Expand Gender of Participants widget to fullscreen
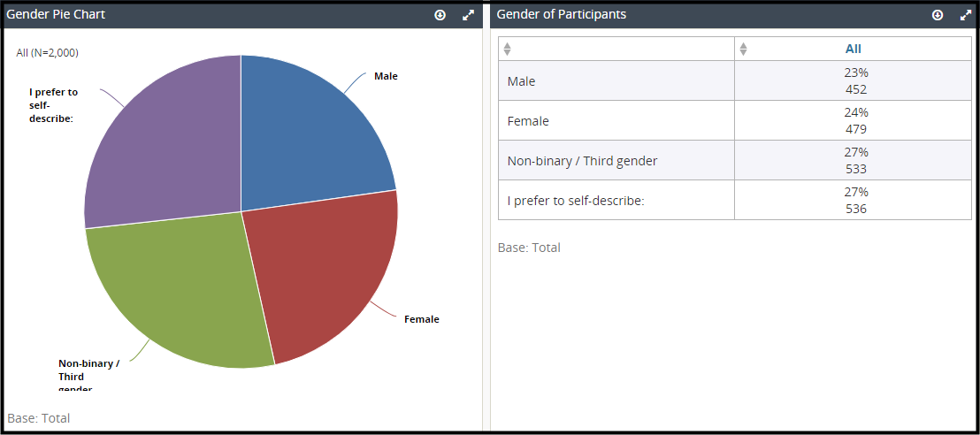Viewport: 980px width, 435px height. click(966, 15)
